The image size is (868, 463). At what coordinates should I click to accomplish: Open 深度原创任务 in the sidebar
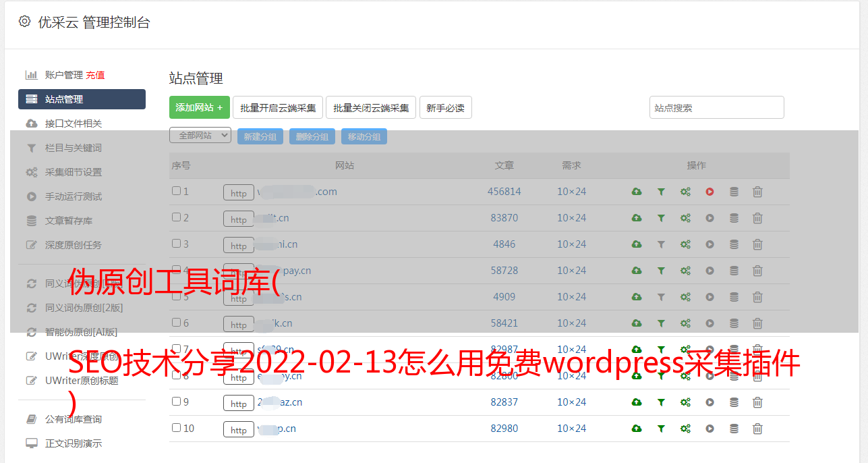pyautogui.click(x=74, y=245)
